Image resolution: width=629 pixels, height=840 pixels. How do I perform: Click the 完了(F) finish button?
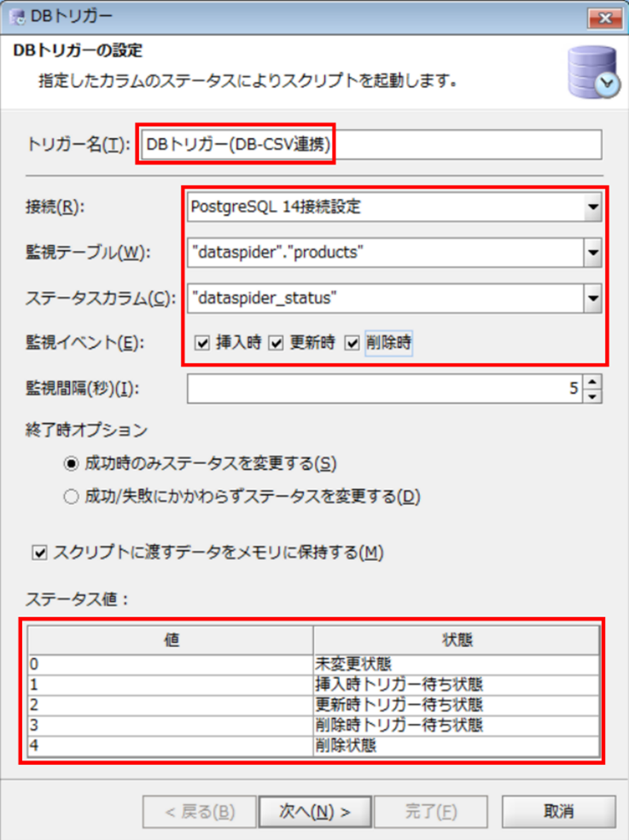pyautogui.click(x=431, y=812)
